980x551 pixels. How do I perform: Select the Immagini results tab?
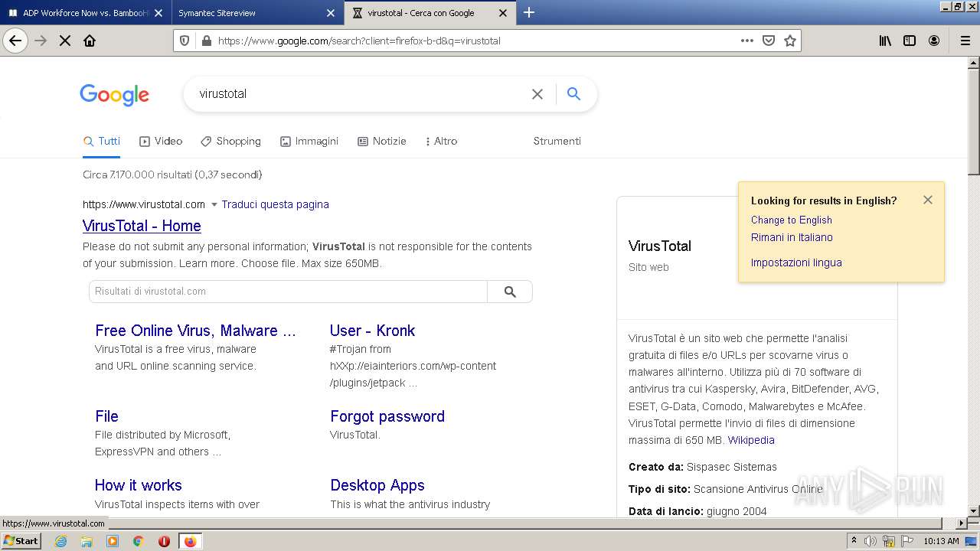click(309, 141)
